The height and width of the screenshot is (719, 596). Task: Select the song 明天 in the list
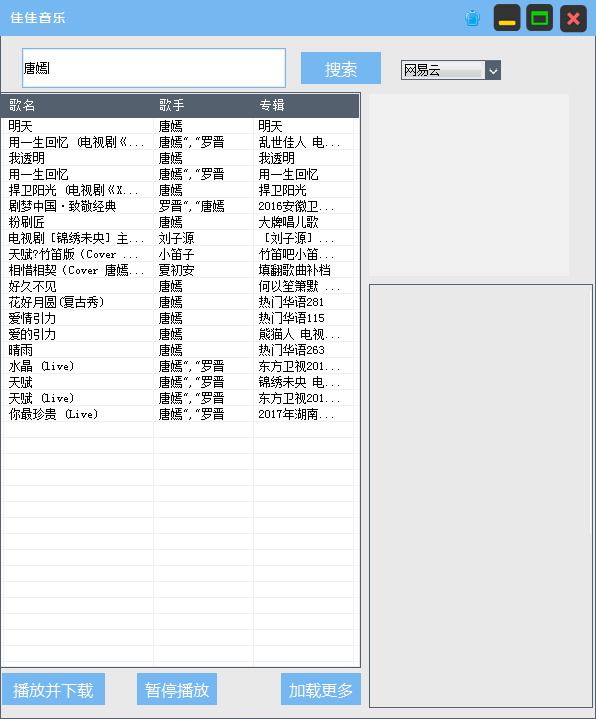(x=180, y=126)
